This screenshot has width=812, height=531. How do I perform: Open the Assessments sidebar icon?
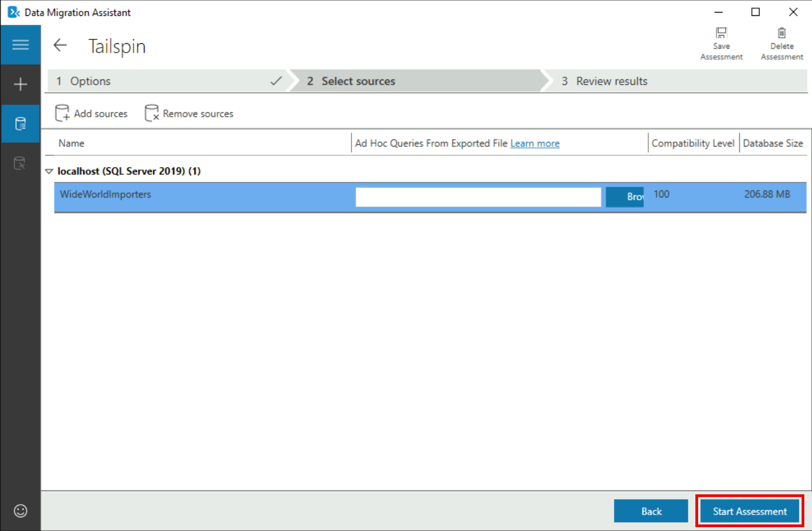20,124
